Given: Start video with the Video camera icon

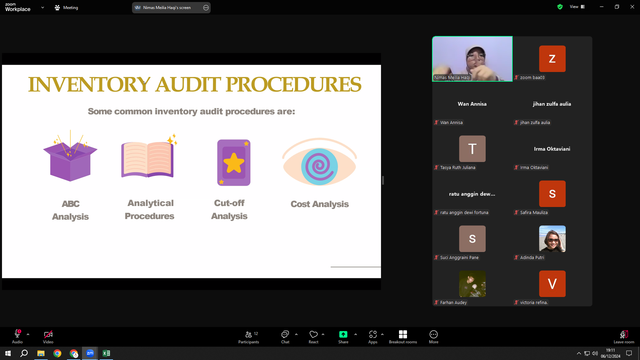Looking at the screenshot, I should coord(48,334).
